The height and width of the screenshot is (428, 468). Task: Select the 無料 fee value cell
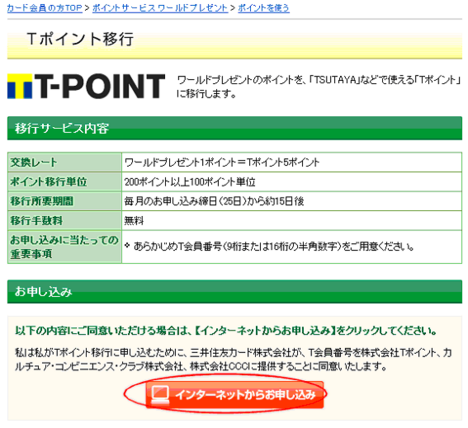click(292, 220)
